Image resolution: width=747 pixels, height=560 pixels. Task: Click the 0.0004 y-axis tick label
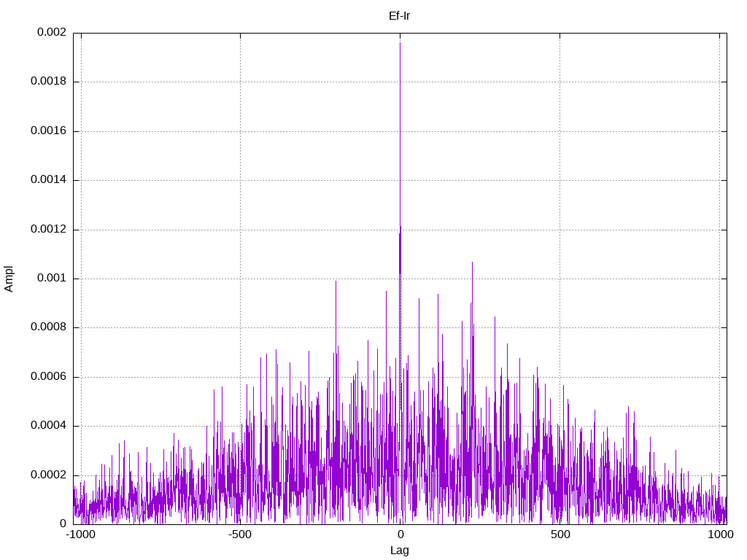[48, 426]
